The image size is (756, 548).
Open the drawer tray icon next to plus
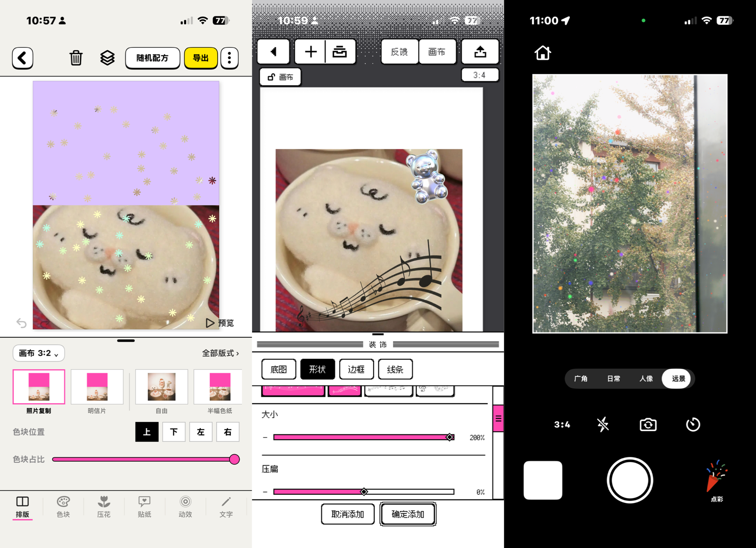coord(340,52)
